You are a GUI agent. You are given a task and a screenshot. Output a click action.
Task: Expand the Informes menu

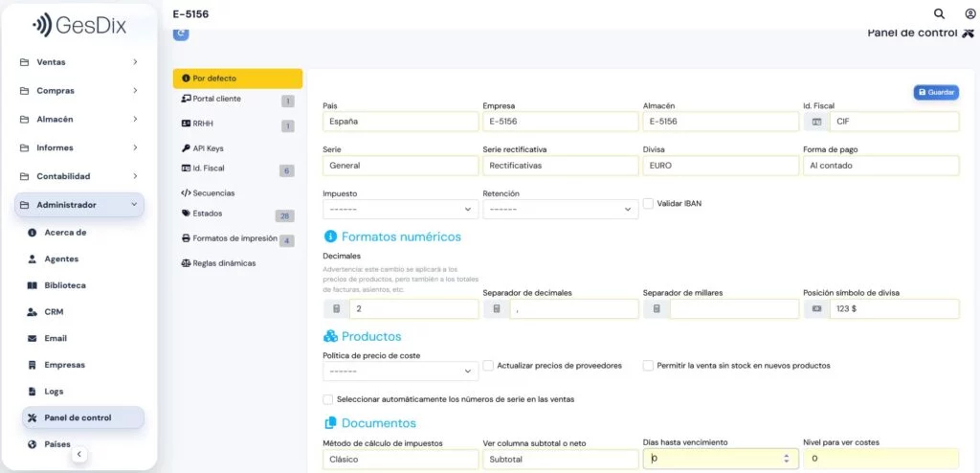[x=79, y=147]
